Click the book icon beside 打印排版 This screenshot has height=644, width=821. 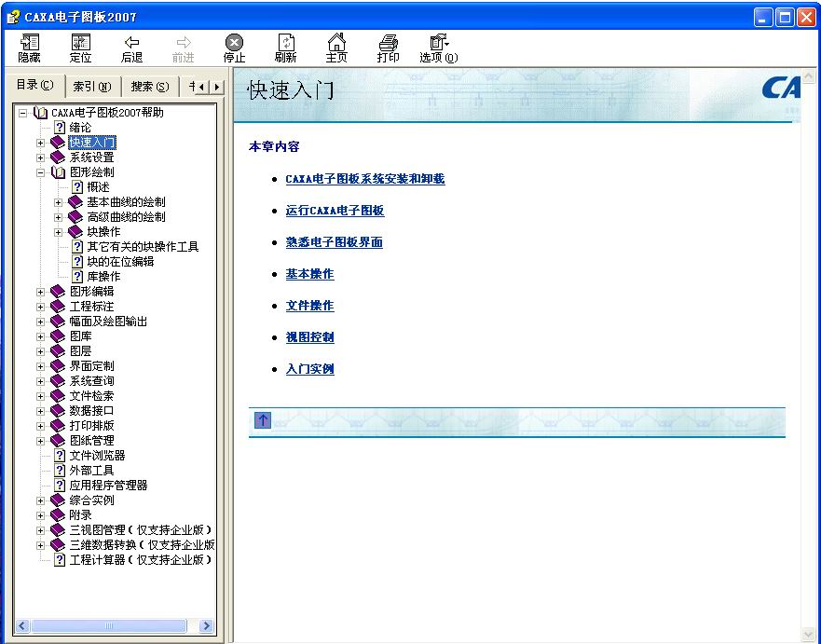point(58,426)
